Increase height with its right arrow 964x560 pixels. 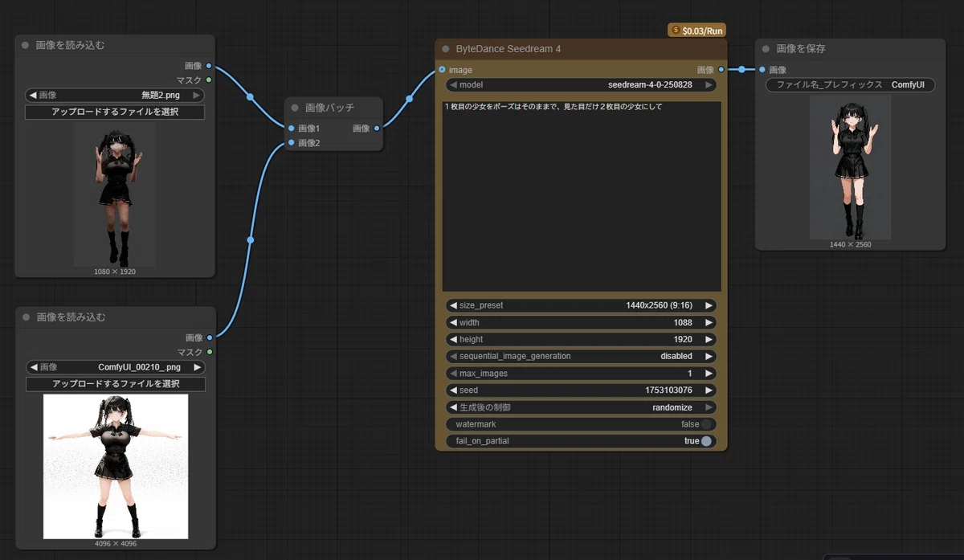click(x=709, y=339)
